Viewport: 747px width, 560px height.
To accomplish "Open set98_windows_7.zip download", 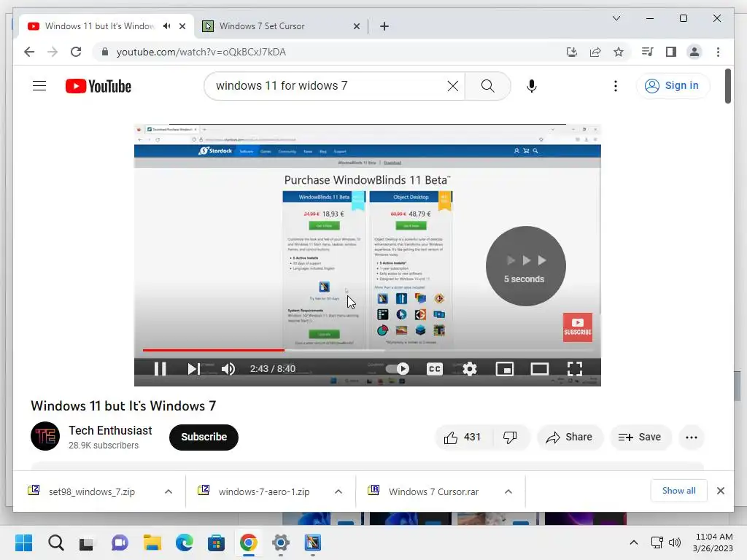I will tap(91, 491).
